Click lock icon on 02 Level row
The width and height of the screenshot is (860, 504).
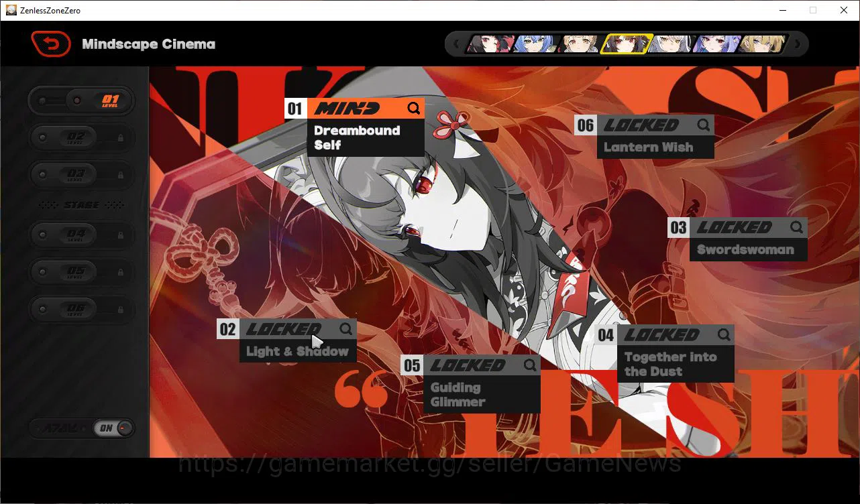pyautogui.click(x=121, y=138)
